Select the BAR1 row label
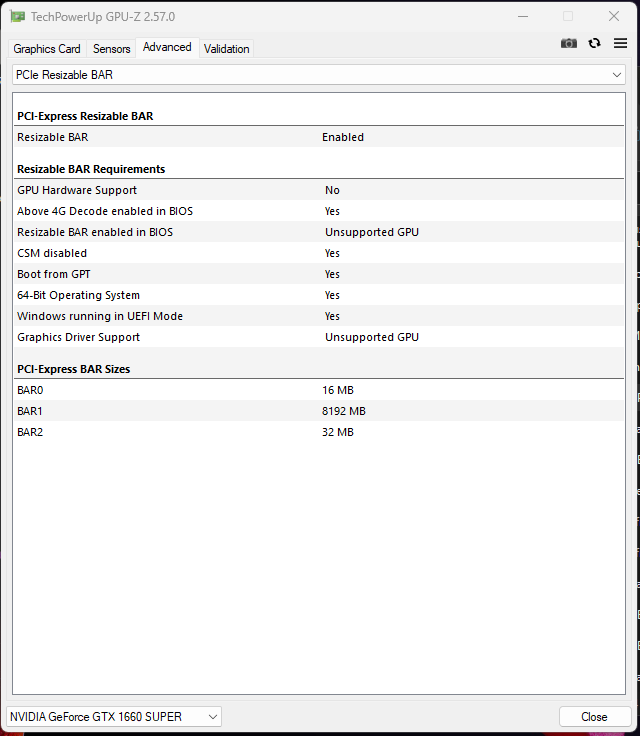Image resolution: width=640 pixels, height=736 pixels. [30, 411]
